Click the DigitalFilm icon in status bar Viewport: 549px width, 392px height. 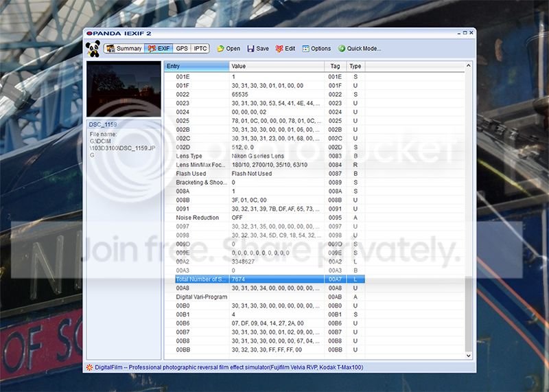point(89,367)
